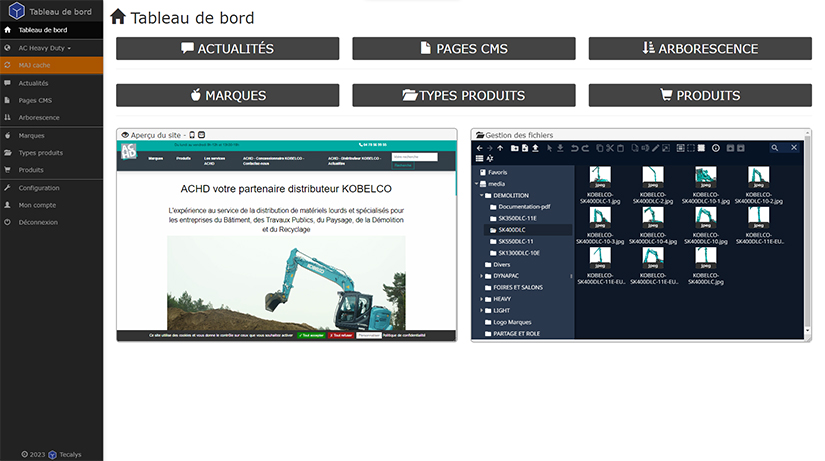Expand the HEAVY folder arrow
The width and height of the screenshot is (825, 461).
click(x=481, y=299)
